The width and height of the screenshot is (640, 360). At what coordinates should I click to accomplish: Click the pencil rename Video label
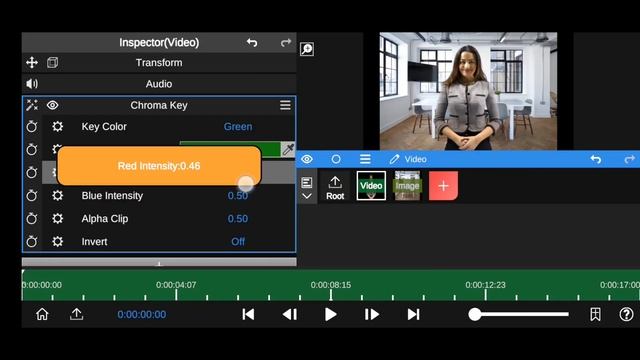point(408,159)
